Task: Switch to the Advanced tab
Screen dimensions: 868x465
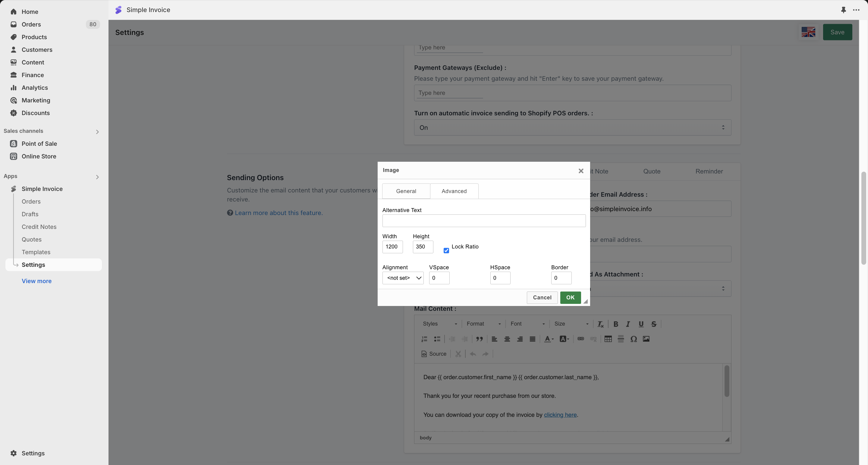Action: pyautogui.click(x=454, y=191)
